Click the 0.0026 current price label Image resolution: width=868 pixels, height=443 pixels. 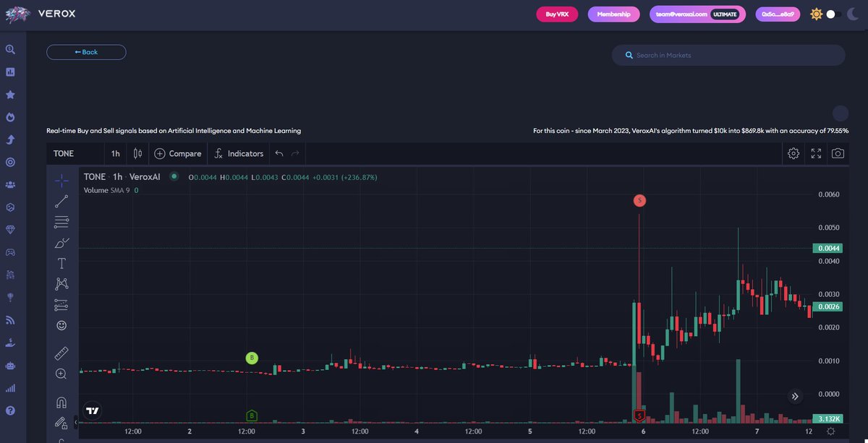pos(828,306)
